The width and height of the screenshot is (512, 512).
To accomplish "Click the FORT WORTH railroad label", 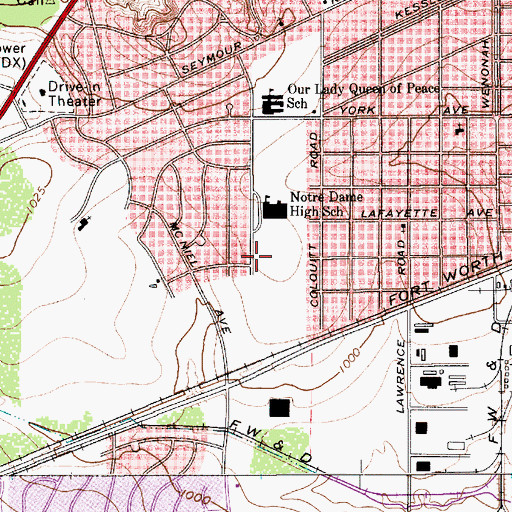I will [x=446, y=278].
